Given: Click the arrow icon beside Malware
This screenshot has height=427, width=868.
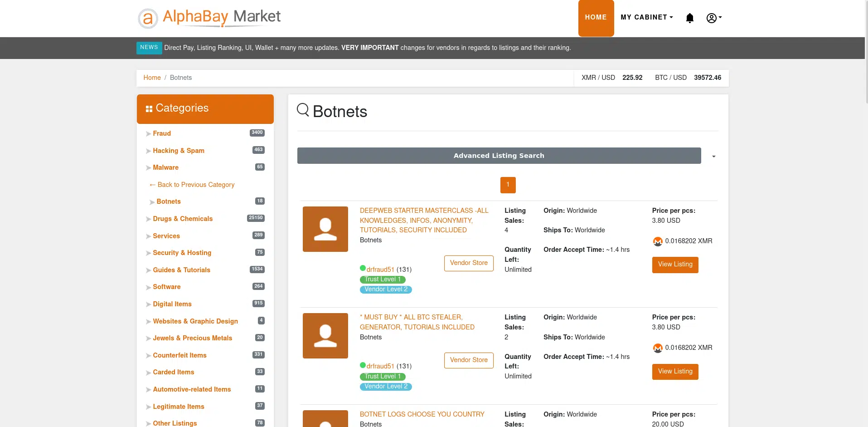Looking at the screenshot, I should tap(148, 168).
